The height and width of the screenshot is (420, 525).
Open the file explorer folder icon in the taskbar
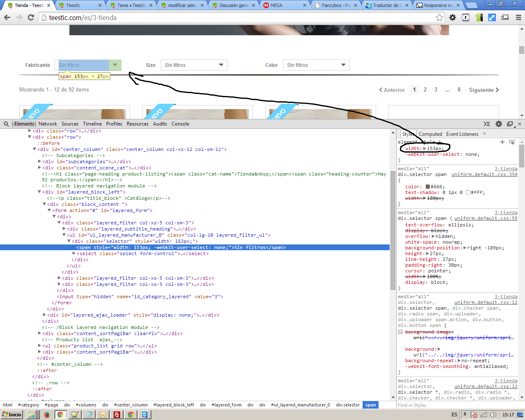[32, 415]
